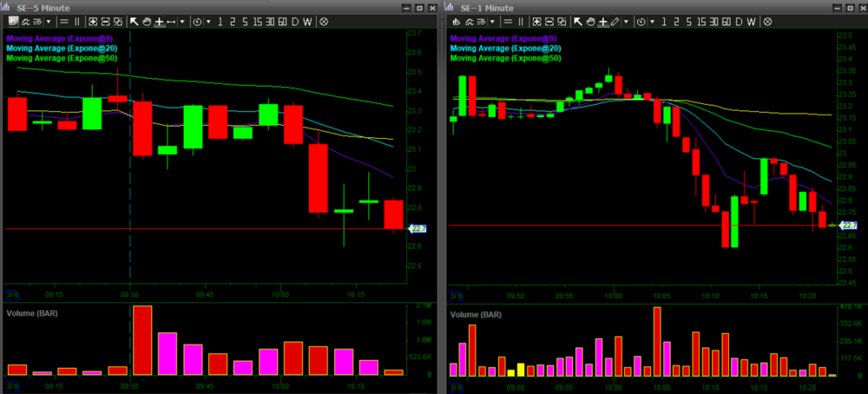The image size is (868, 394).
Task: Open the chart settings dropdown in 5 Minute chart
Action: [x=48, y=20]
